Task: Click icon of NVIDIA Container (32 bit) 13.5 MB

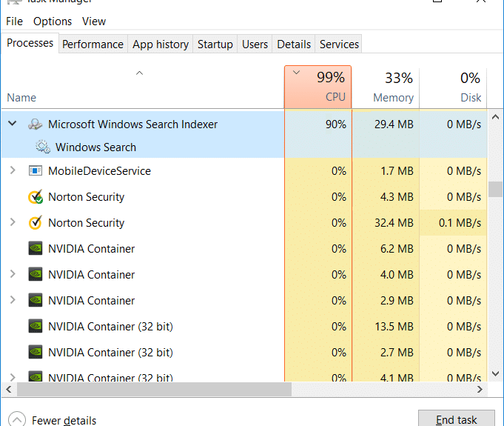Action: [x=36, y=326]
